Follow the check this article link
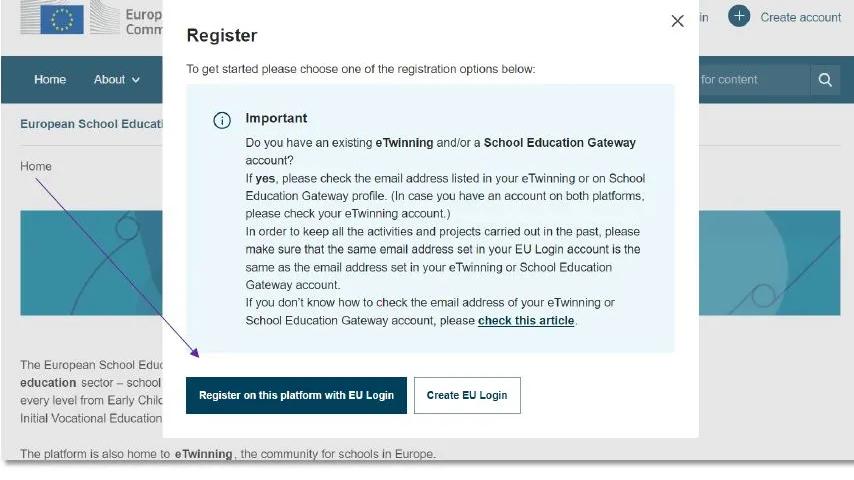Image resolution: width=854 pixels, height=480 pixels. pyautogui.click(x=526, y=320)
